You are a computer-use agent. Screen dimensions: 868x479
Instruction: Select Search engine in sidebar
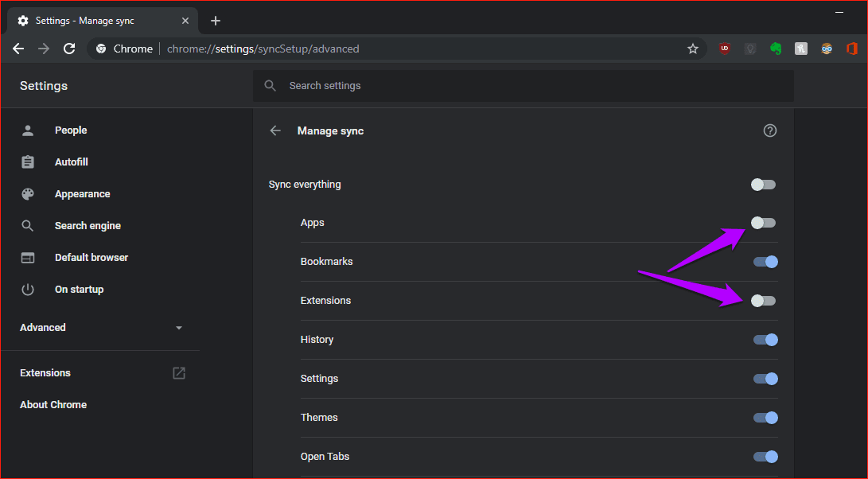pos(88,225)
